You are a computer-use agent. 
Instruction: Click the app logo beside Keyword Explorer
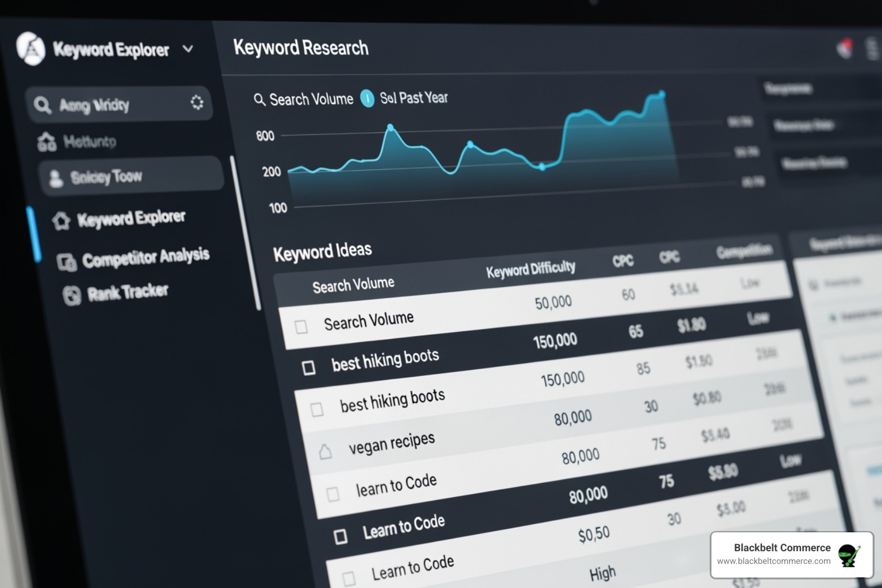pyautogui.click(x=30, y=48)
